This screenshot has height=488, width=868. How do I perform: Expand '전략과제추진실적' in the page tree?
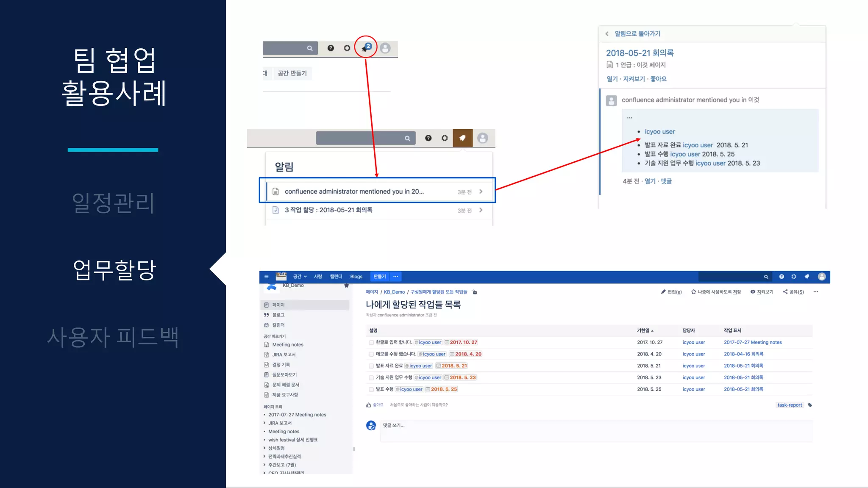pos(264,457)
